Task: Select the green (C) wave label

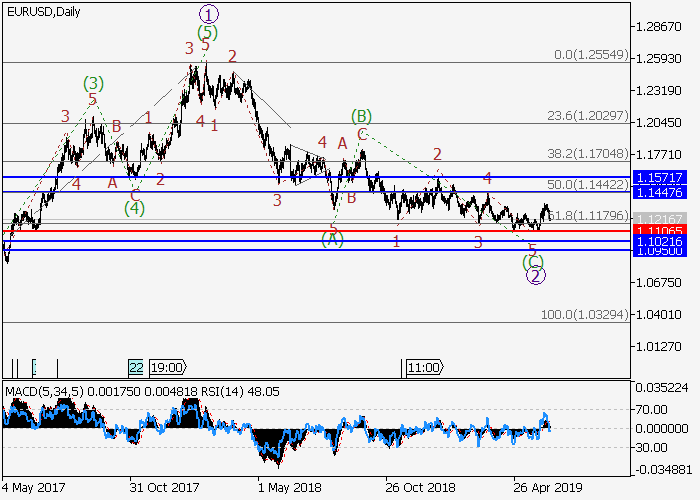Action: coord(533,262)
